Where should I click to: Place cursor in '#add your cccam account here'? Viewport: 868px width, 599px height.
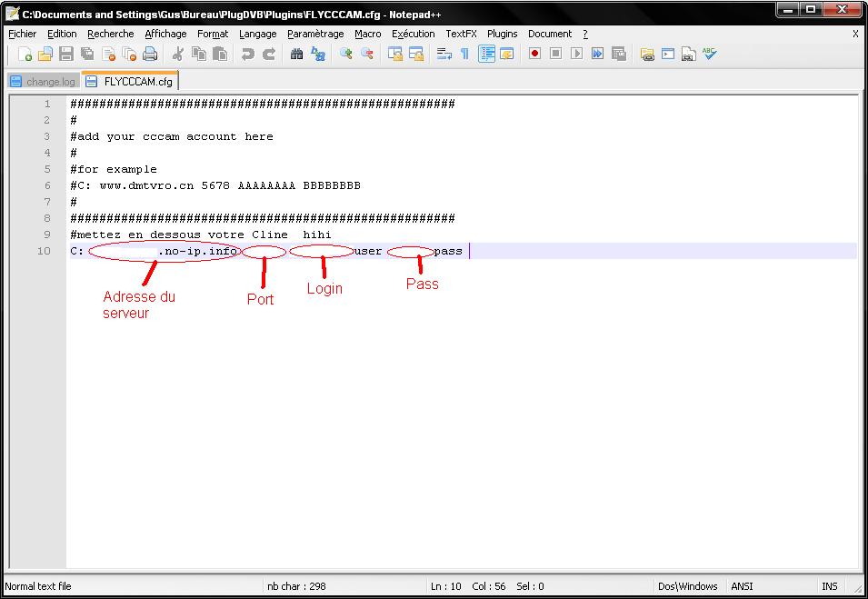point(172,136)
